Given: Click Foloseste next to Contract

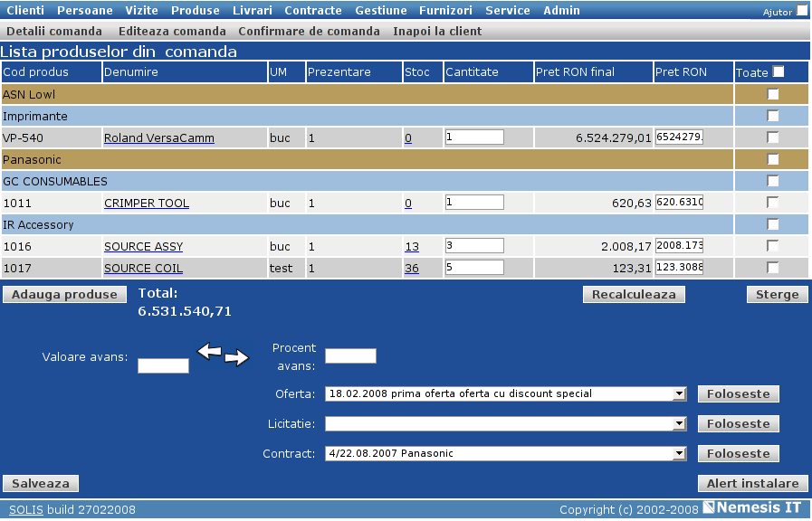Looking at the screenshot, I should [738, 454].
